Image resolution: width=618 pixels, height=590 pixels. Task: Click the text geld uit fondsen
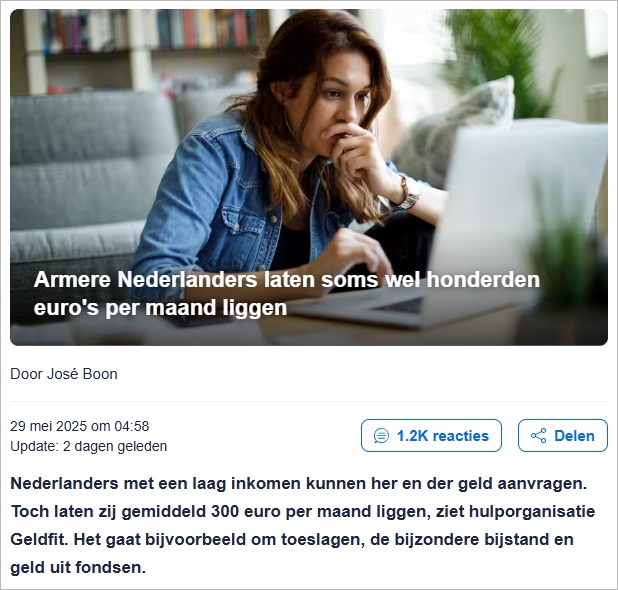[78, 568]
